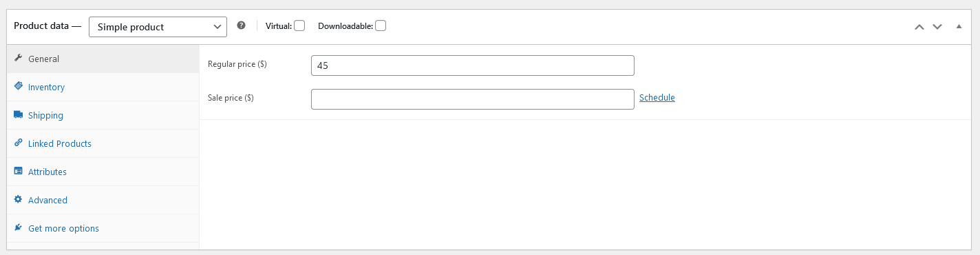Click the Shipping truck icon
This screenshot has width=980, height=255.
click(19, 115)
